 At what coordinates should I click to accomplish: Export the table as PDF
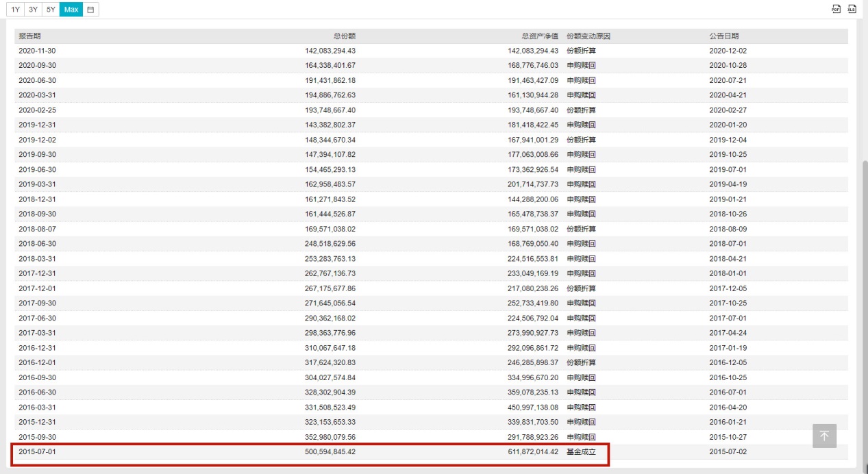point(836,9)
